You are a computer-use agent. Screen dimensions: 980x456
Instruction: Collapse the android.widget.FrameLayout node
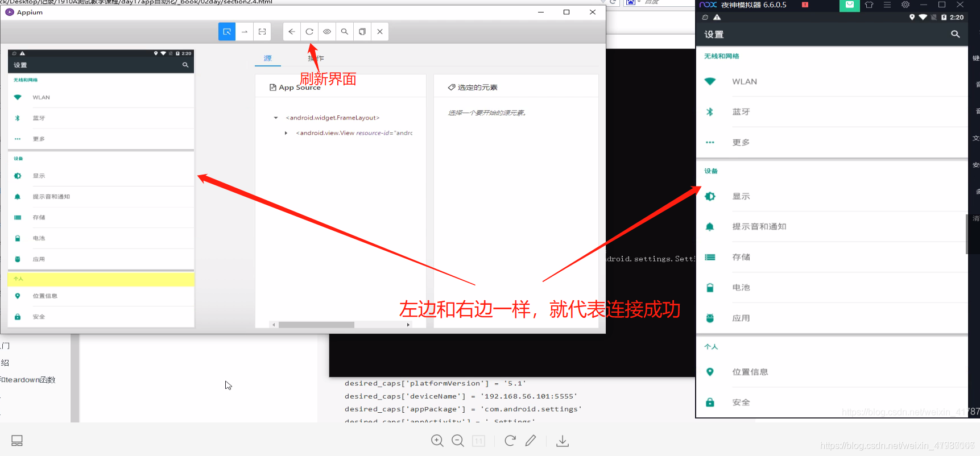(x=276, y=118)
